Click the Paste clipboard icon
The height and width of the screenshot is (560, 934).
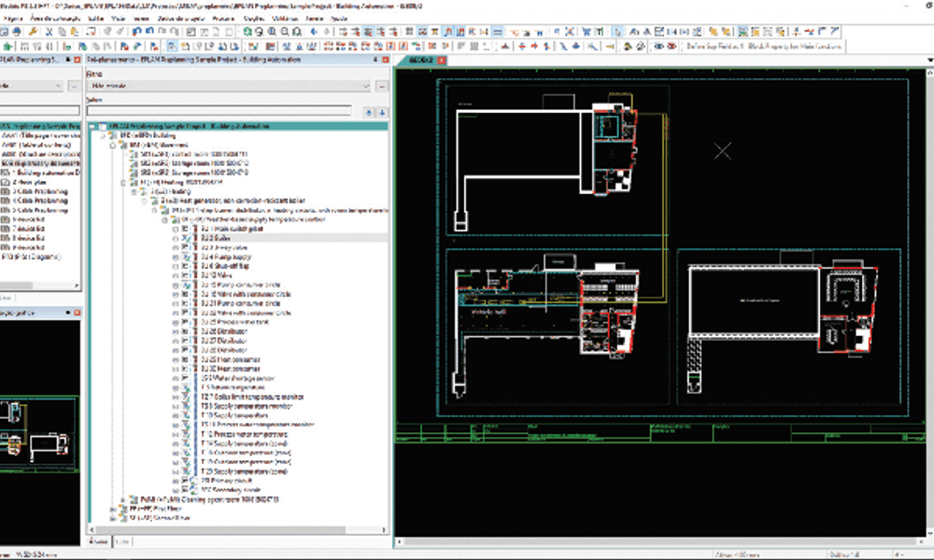[x=75, y=32]
